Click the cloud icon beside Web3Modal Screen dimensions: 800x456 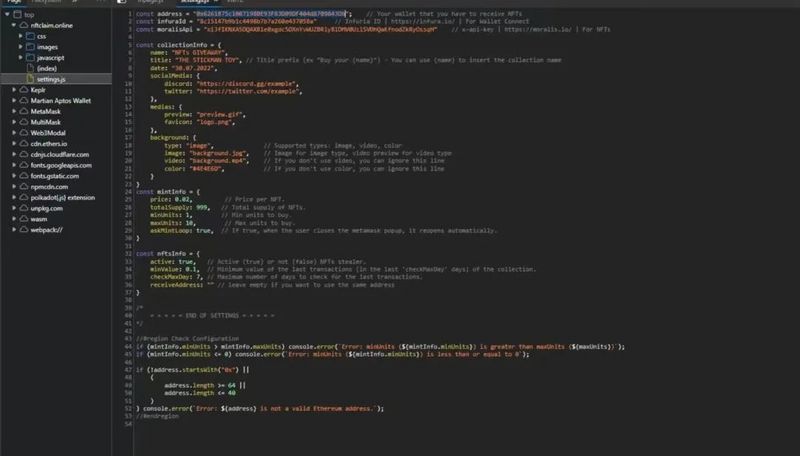(x=24, y=133)
